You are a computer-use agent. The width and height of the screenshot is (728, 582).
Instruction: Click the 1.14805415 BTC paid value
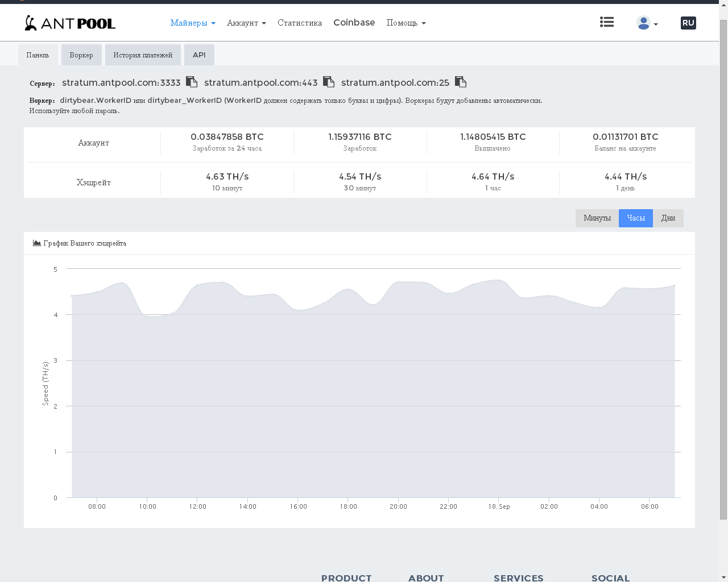click(x=493, y=137)
